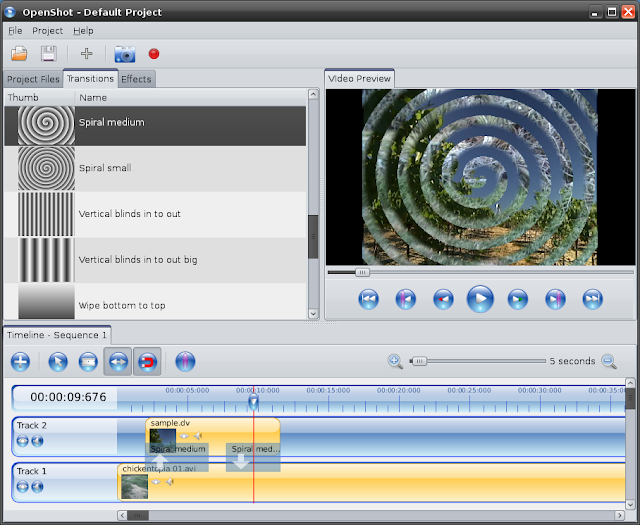Viewport: 640px width, 525px height.
Task: Switch to the Effects tab
Action: tap(136, 79)
